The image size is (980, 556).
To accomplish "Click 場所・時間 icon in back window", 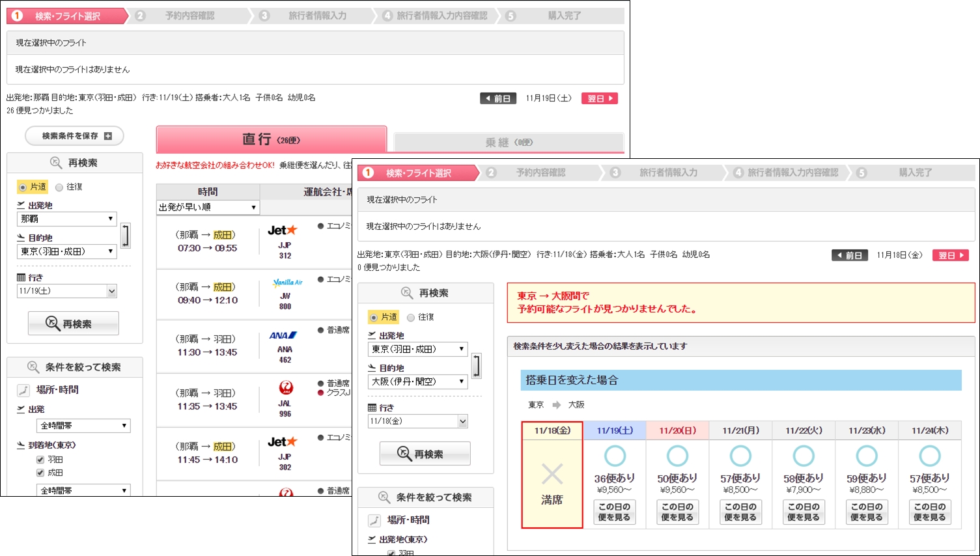I will click(x=23, y=390).
